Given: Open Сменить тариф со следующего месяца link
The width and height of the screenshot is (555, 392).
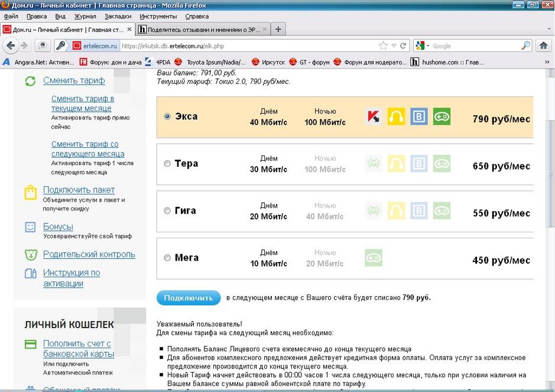Looking at the screenshot, I should tap(88, 149).
